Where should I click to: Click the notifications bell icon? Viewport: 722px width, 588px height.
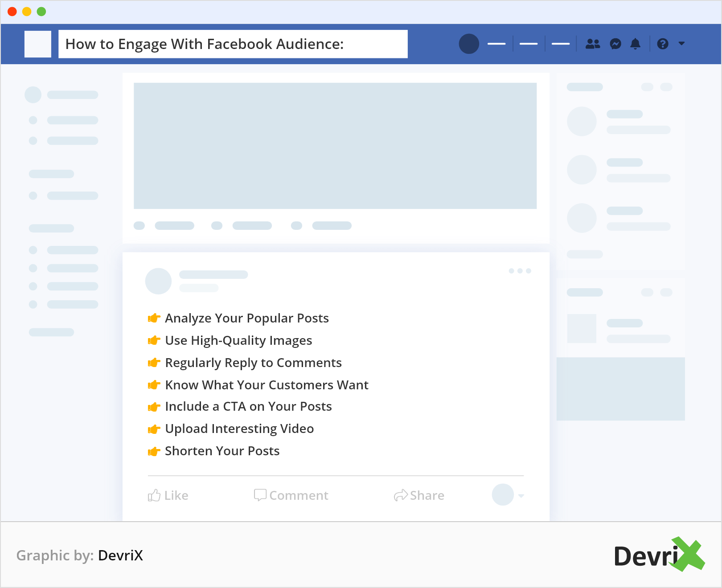pyautogui.click(x=636, y=44)
